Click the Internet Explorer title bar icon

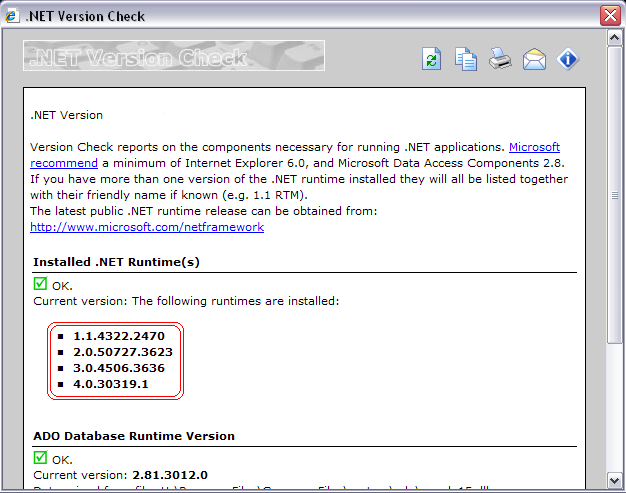click(12, 16)
